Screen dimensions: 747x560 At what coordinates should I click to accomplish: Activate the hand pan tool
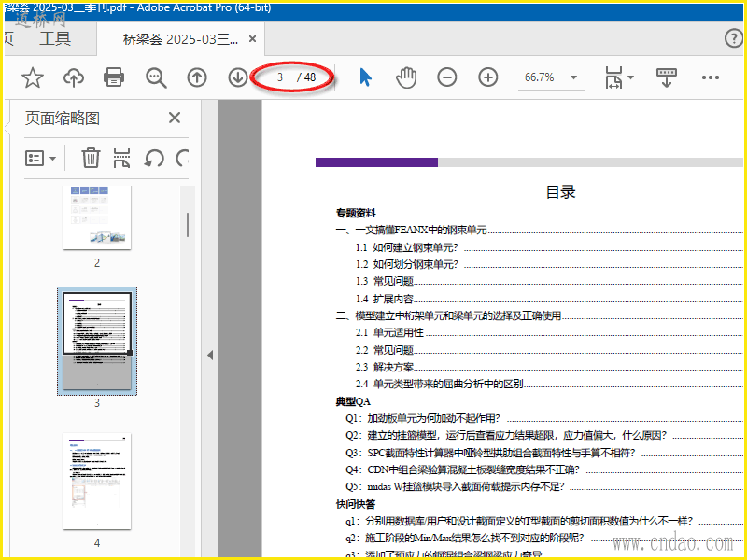coord(406,77)
